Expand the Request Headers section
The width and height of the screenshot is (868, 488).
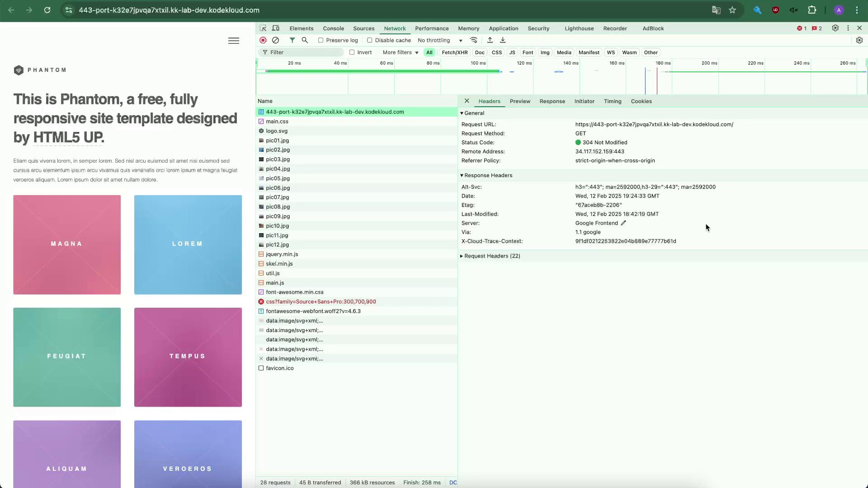point(491,256)
